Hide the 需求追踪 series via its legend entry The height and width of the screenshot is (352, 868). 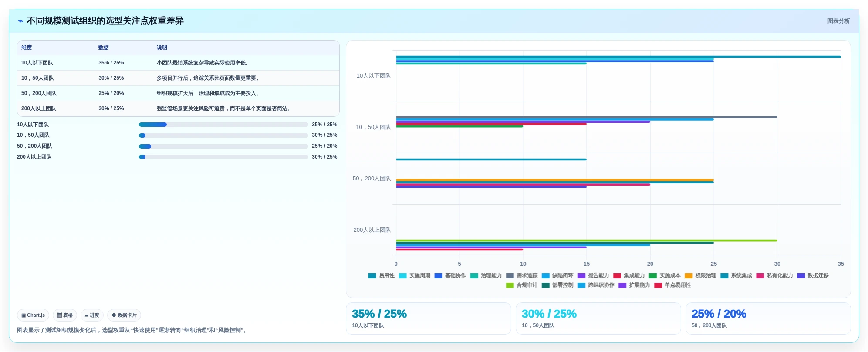point(521,276)
